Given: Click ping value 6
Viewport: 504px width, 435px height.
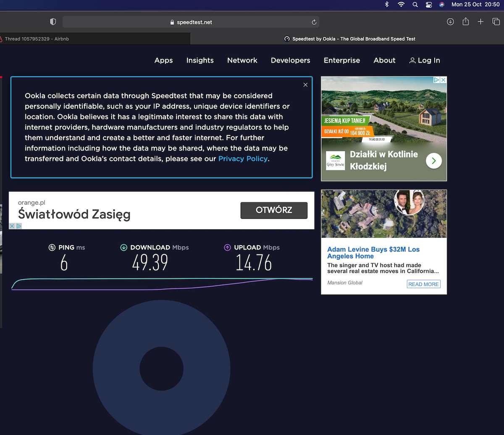Looking at the screenshot, I should tap(64, 263).
